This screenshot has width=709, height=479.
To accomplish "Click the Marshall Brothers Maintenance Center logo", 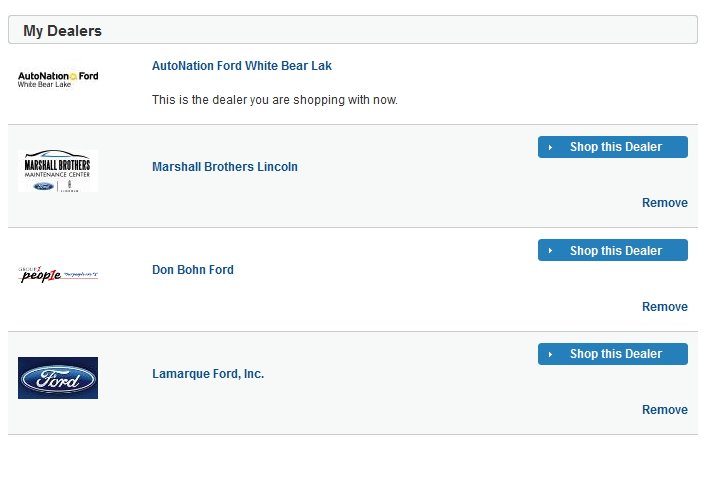I will 58,171.
